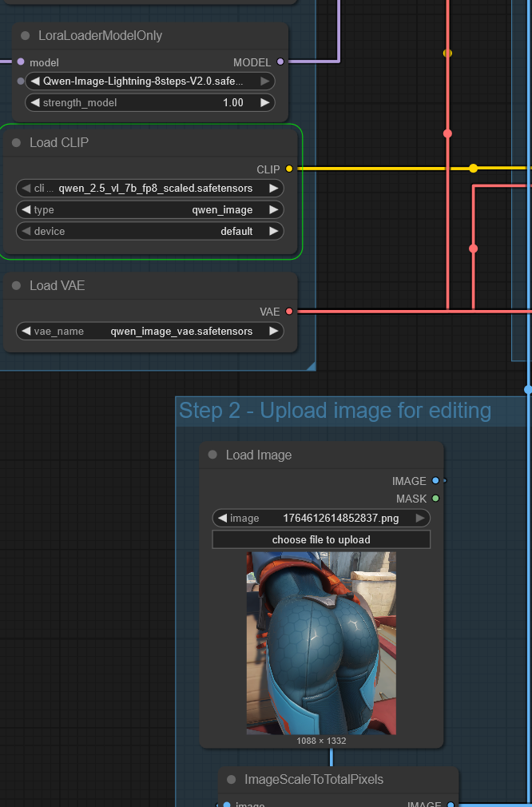The width and height of the screenshot is (532, 807).
Task: Collapse the Load CLIP node via its dot
Action: coord(17,142)
